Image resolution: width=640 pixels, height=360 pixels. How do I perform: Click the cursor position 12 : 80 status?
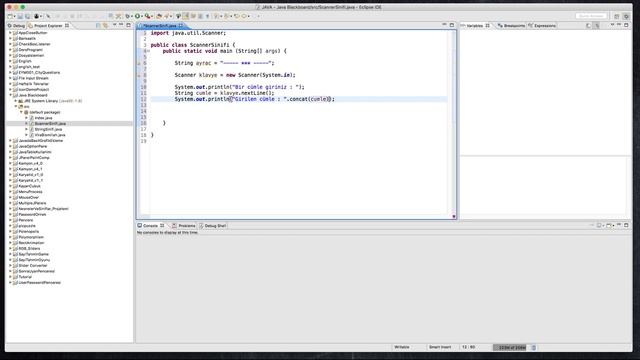point(469,347)
